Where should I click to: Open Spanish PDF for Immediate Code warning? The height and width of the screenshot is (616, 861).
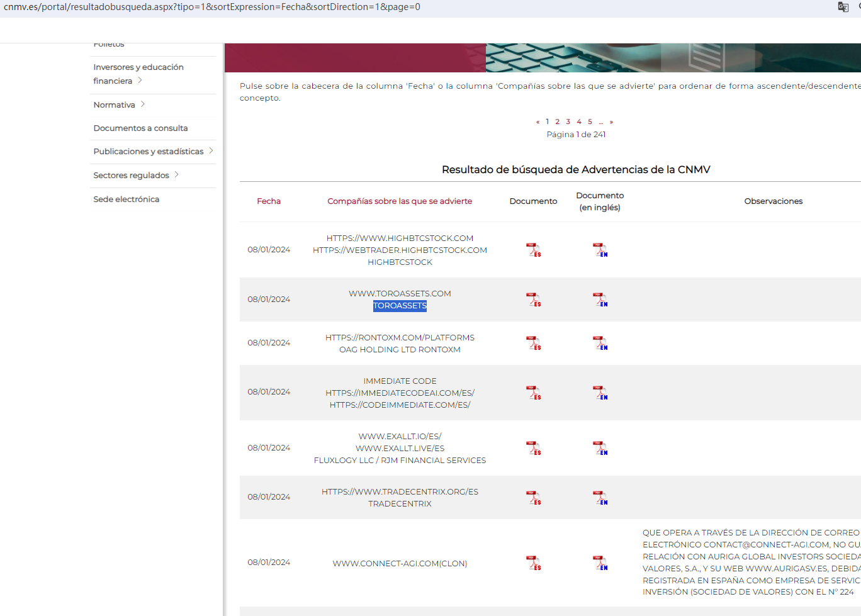click(533, 393)
